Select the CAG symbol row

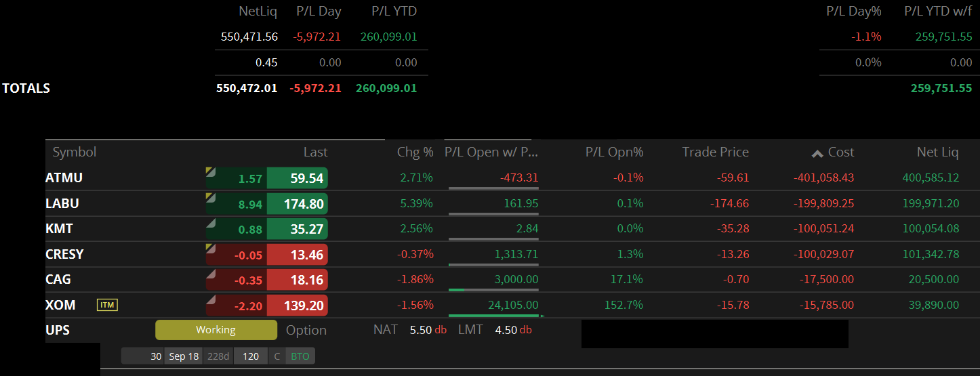click(58, 279)
